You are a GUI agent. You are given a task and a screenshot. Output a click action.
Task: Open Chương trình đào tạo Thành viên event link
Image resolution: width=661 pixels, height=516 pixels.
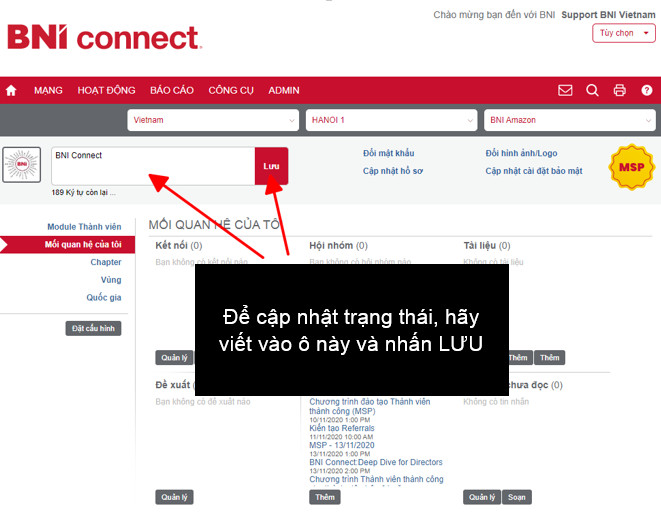(x=370, y=406)
